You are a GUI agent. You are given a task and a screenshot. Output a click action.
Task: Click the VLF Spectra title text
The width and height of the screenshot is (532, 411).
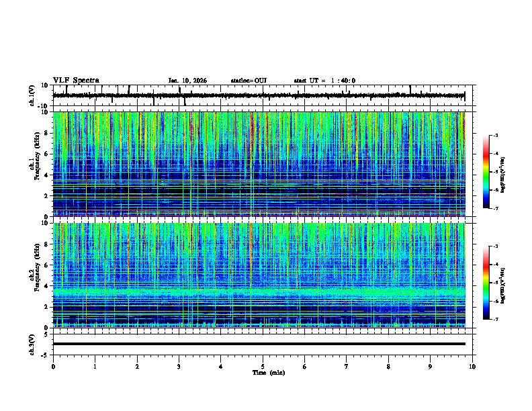tap(76, 81)
